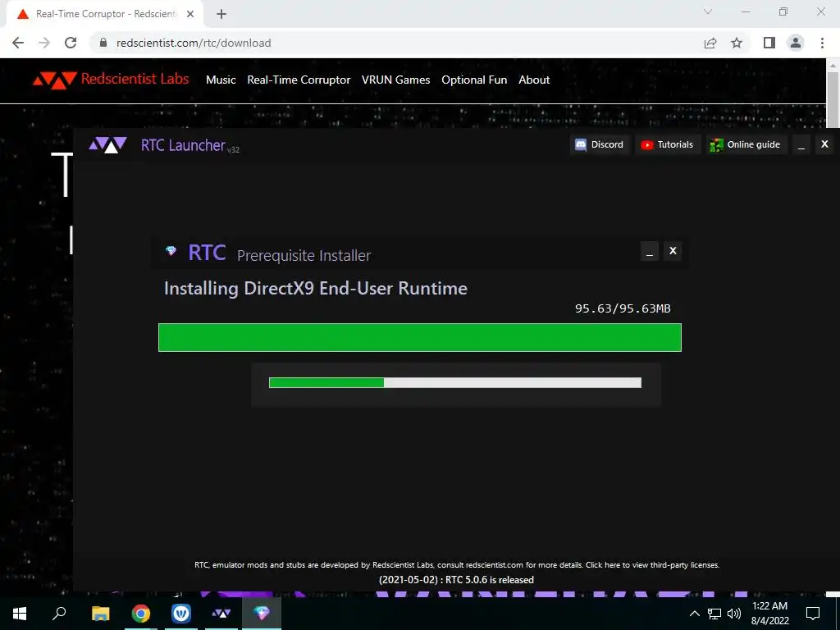Close the RTC Launcher window
The image size is (840, 630).
(x=824, y=144)
